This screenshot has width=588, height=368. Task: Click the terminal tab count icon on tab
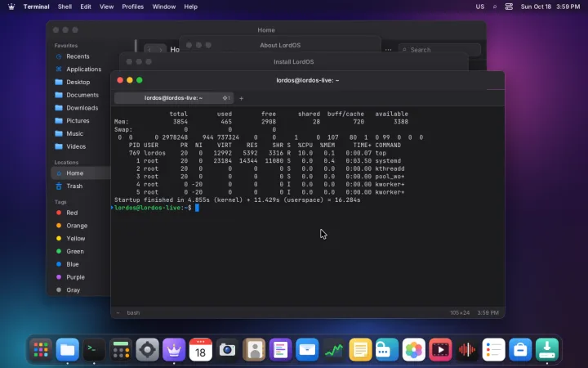(226, 98)
